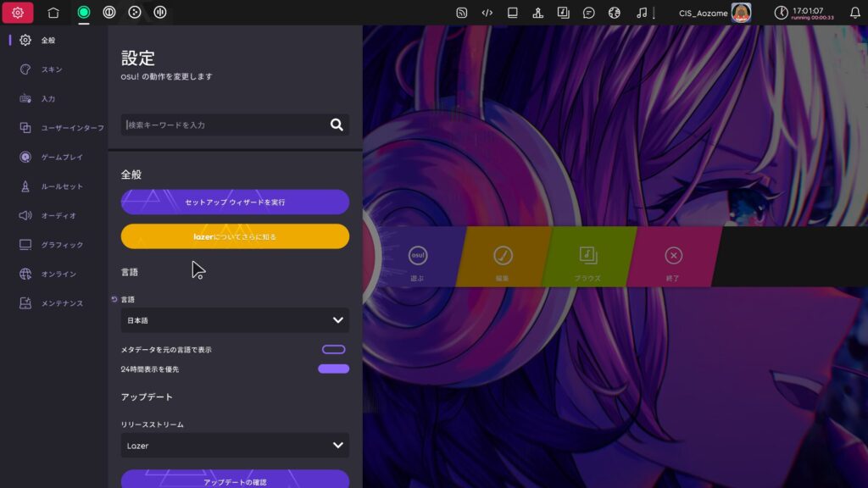
Task: Click the CIS_Aozome username text
Action: pos(703,14)
